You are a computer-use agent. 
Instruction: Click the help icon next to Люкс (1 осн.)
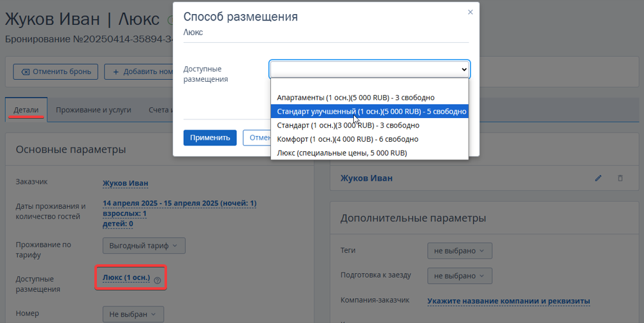157,281
